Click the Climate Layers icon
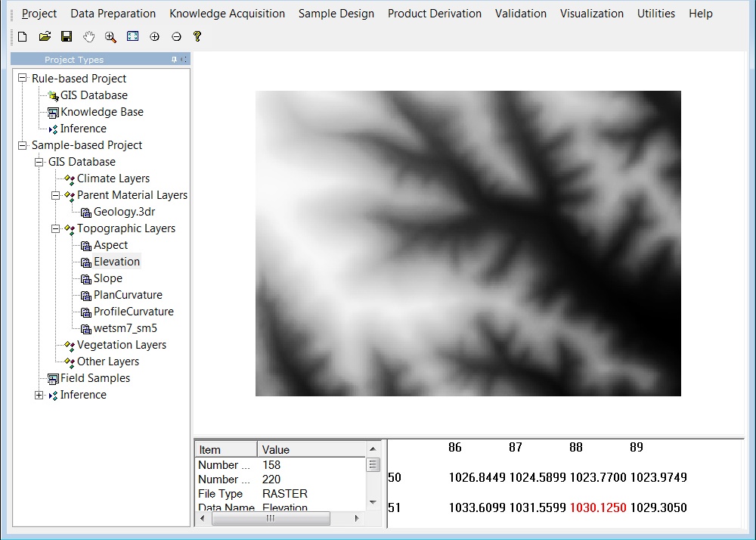The height and width of the screenshot is (540, 756). pos(70,179)
